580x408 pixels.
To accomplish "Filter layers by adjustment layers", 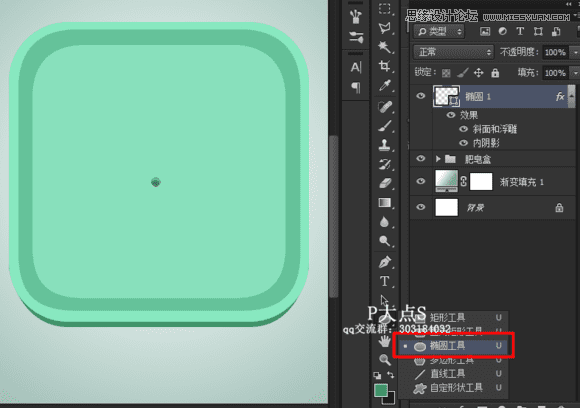I will coord(502,31).
